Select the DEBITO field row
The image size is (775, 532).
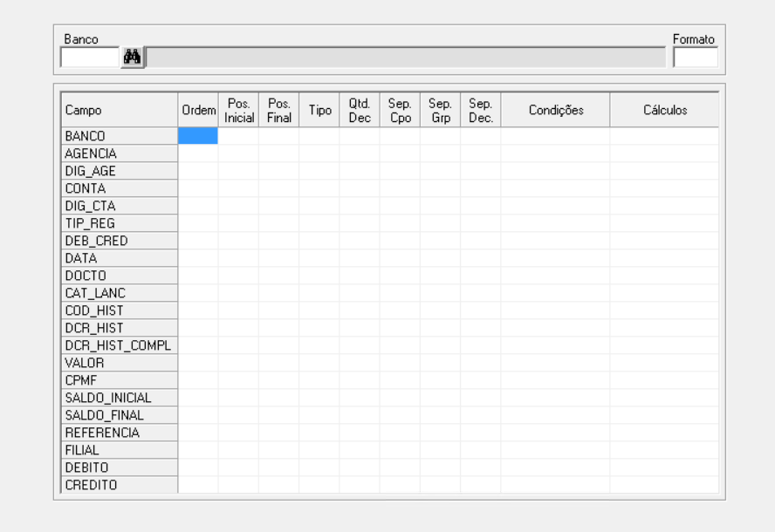click(119, 467)
